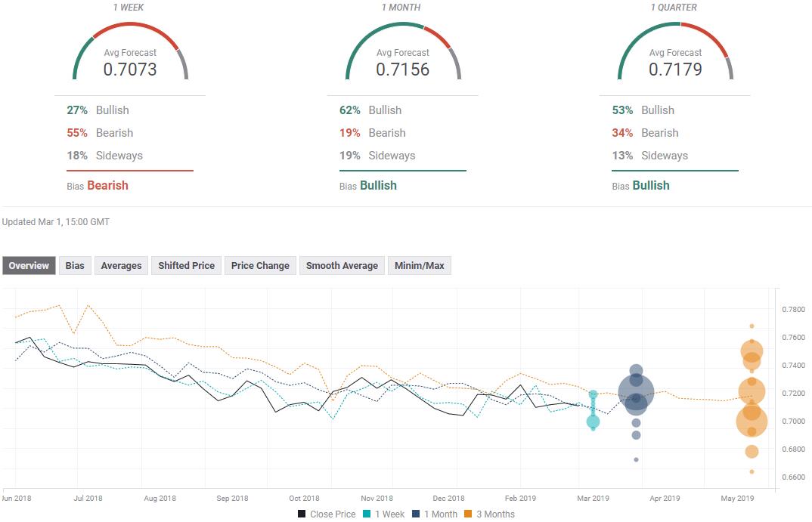Show the Shifted Price view
Viewport: 812px width, 522px height.
click(x=186, y=265)
